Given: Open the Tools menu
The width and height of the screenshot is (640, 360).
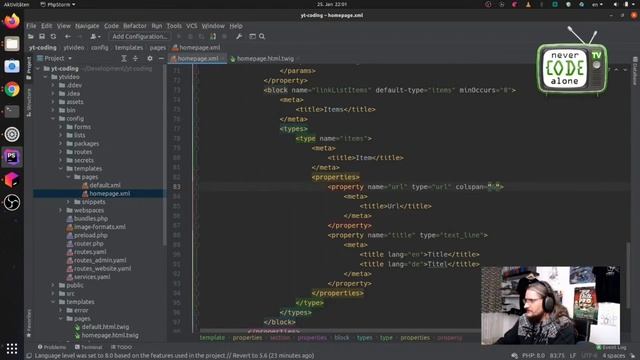Looking at the screenshot, I should [174, 26].
